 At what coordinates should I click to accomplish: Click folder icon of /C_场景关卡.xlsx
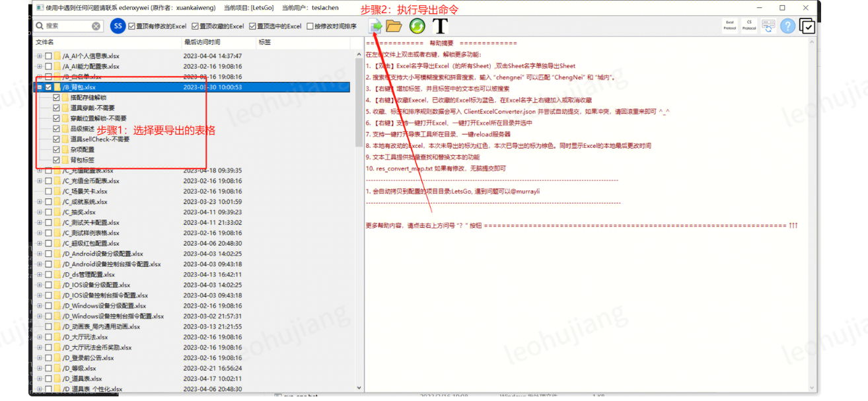coord(57,192)
